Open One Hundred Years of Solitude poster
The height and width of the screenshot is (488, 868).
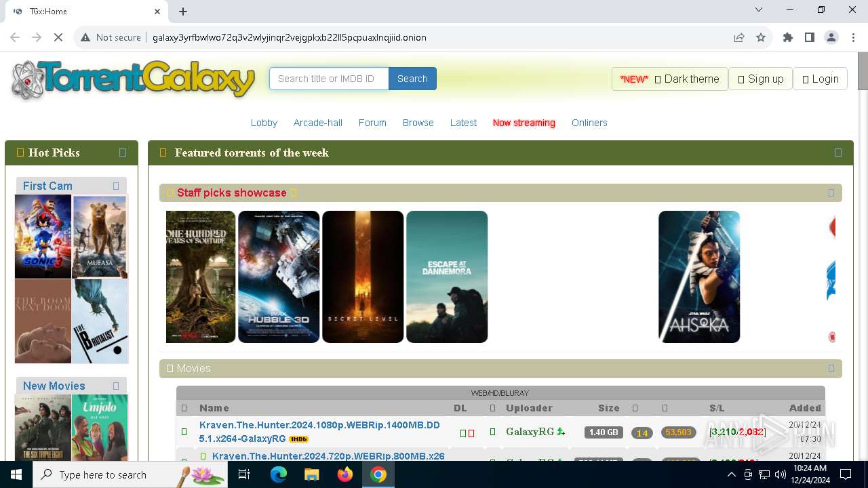[201, 277]
